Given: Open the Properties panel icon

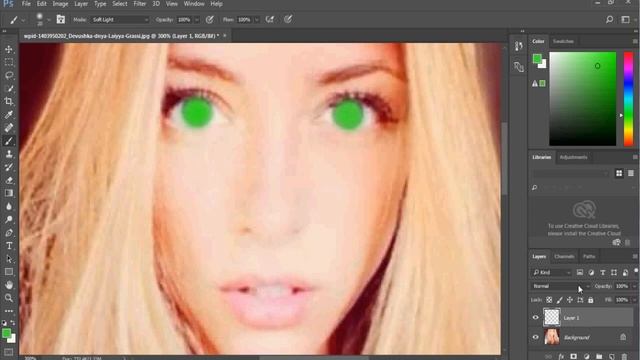Looking at the screenshot, I should coord(519,67).
